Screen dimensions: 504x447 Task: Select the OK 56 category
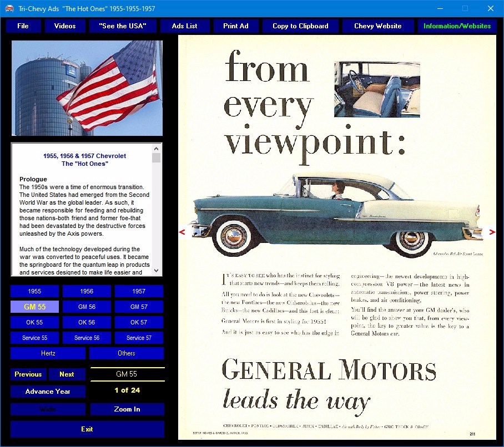tap(87, 322)
